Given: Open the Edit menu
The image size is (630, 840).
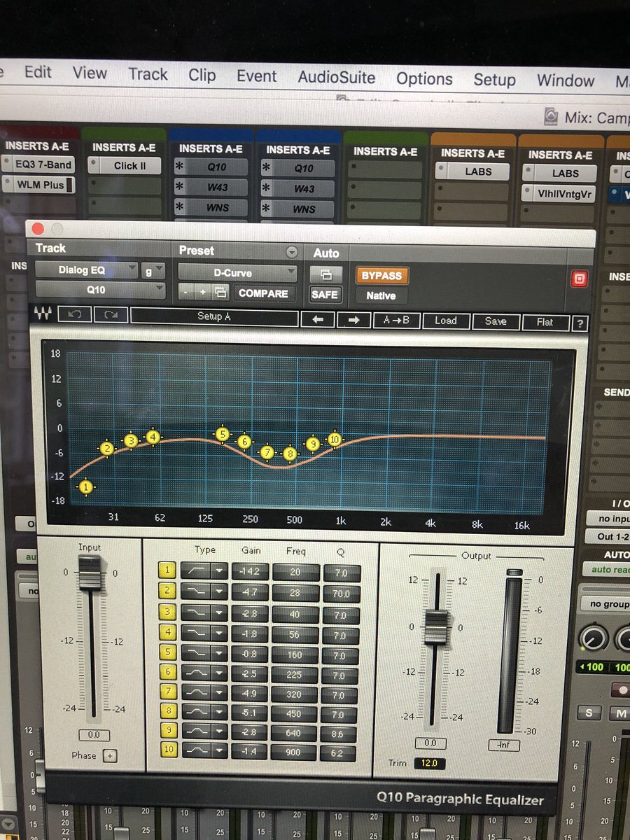Looking at the screenshot, I should coord(38,72).
